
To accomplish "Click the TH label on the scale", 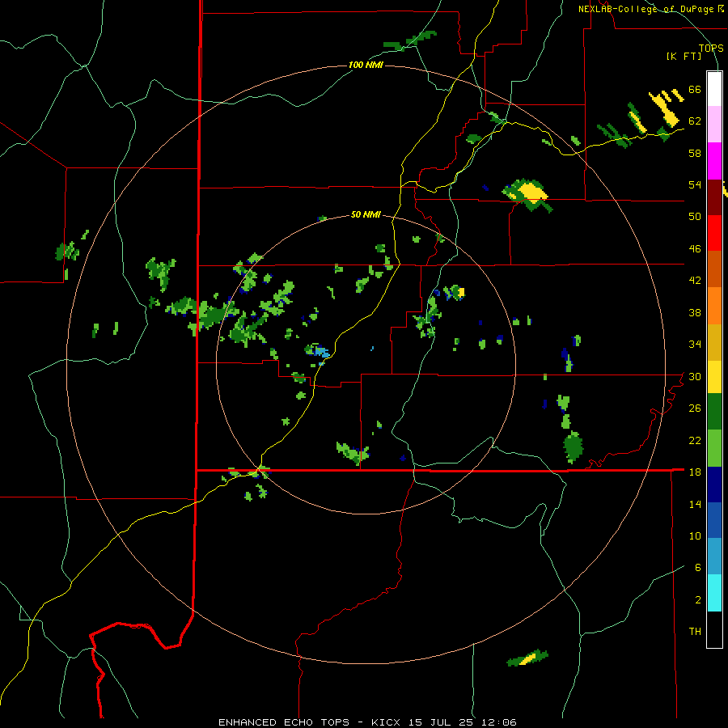I will coord(695,631).
